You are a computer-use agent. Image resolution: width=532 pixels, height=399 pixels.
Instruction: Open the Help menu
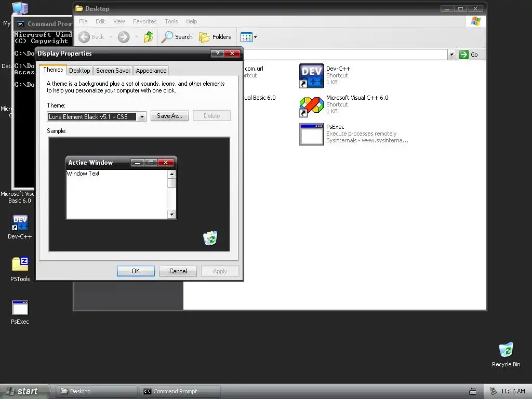coord(191,21)
